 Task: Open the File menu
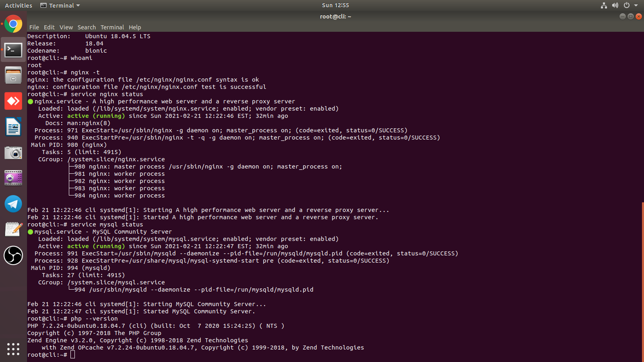[x=34, y=27]
